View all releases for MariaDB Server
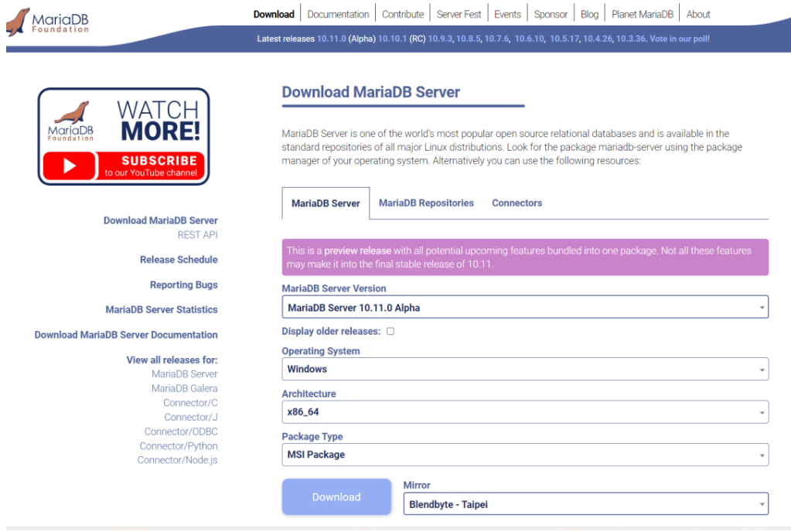This screenshot has height=532, width=791. 185,374
